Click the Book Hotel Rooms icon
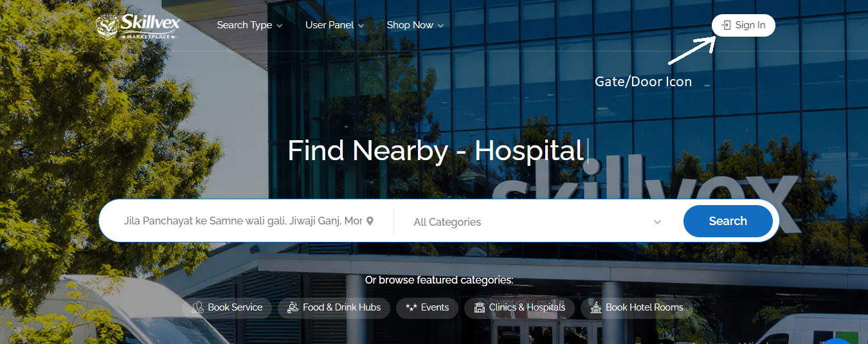The width and height of the screenshot is (868, 344). point(595,307)
